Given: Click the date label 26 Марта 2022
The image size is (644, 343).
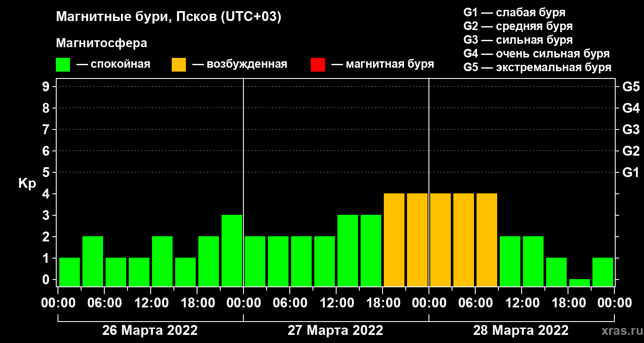Looking at the screenshot, I should 150,330.
